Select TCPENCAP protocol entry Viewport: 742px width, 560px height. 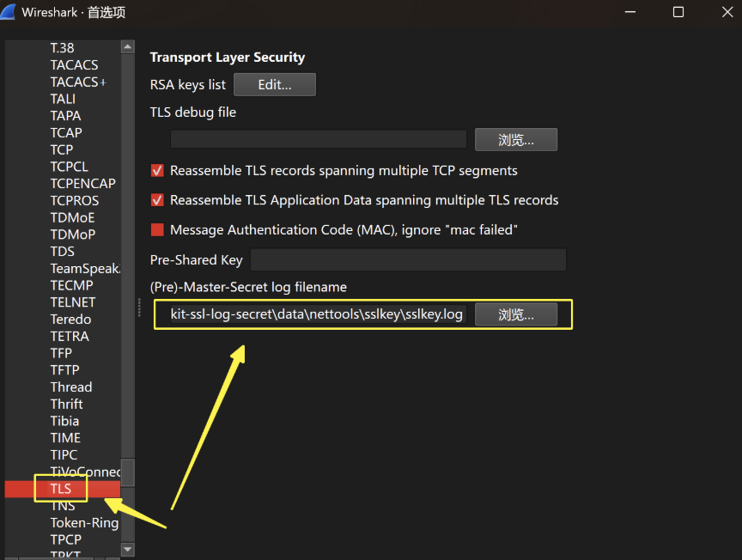pyautogui.click(x=82, y=184)
